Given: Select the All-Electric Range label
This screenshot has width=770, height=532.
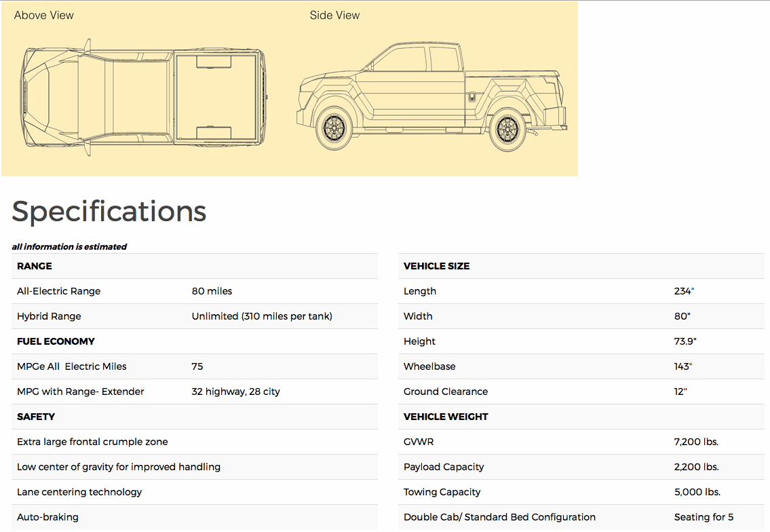Looking at the screenshot, I should [58, 291].
